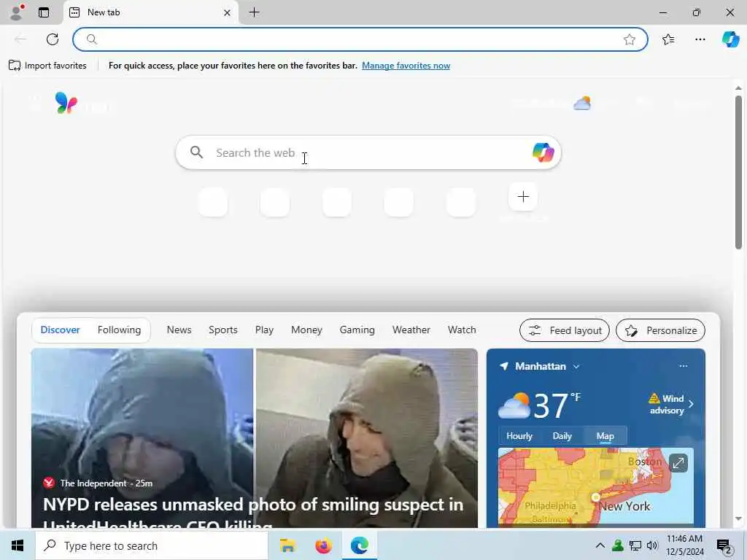Open the Favorites list icon
The width and height of the screenshot is (747, 560).
(668, 39)
